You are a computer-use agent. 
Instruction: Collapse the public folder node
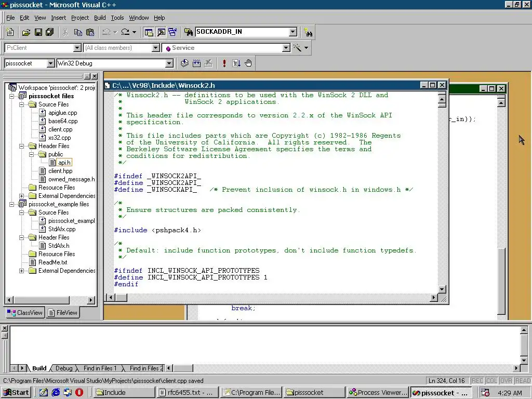(32, 154)
